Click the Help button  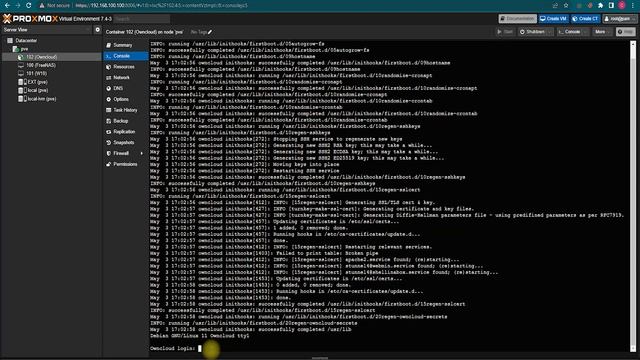pos(626,32)
